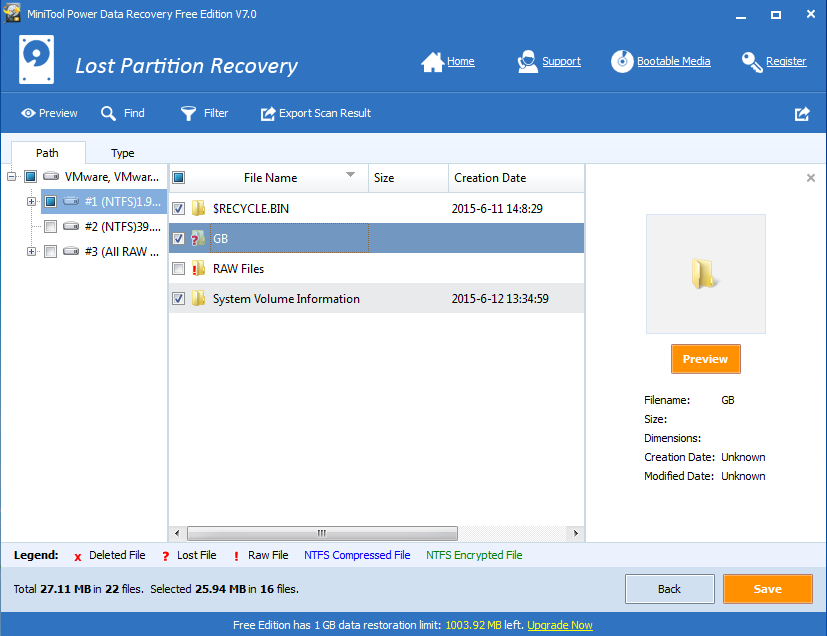The height and width of the screenshot is (636, 827).
Task: Sort by the File Name column header
Action: click(270, 178)
